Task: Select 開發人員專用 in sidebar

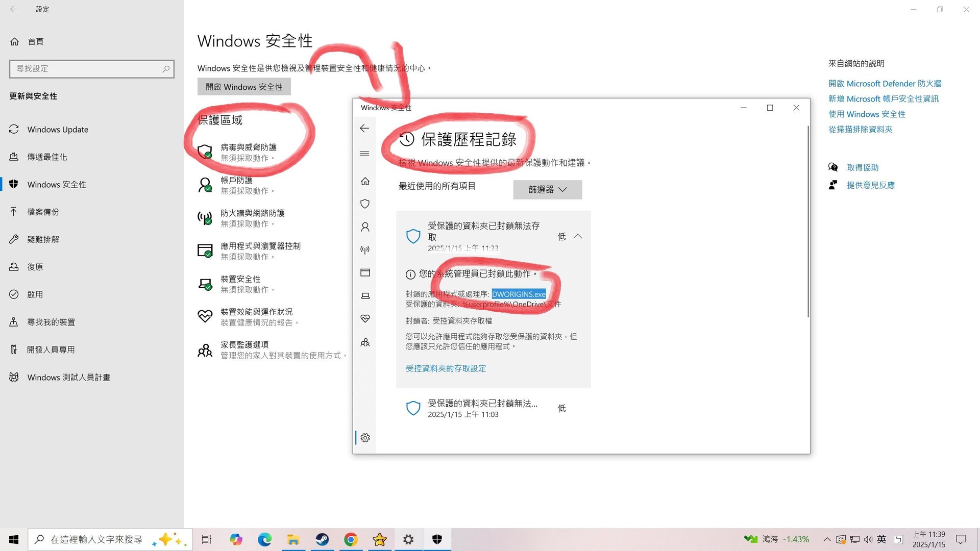Action: point(51,349)
